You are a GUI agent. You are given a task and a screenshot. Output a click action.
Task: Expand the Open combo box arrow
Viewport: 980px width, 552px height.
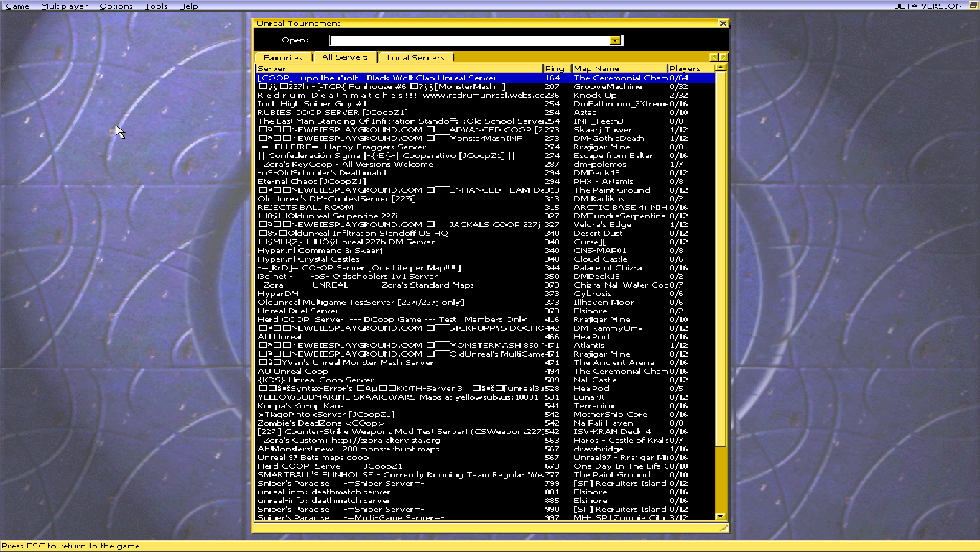tap(616, 40)
